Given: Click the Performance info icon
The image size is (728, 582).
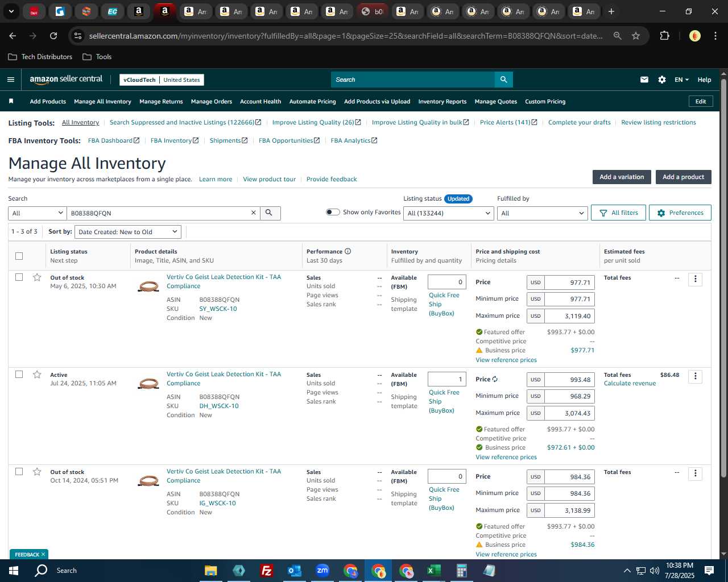Looking at the screenshot, I should click(x=348, y=251).
